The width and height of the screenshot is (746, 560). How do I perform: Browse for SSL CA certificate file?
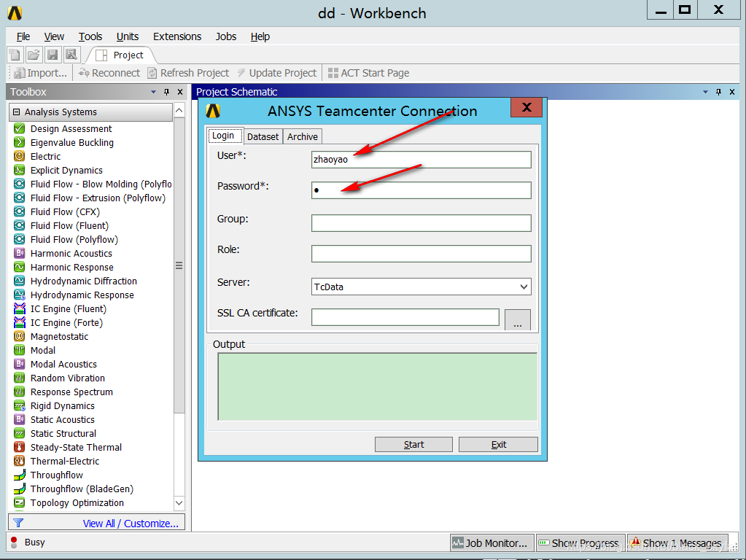[x=518, y=319]
